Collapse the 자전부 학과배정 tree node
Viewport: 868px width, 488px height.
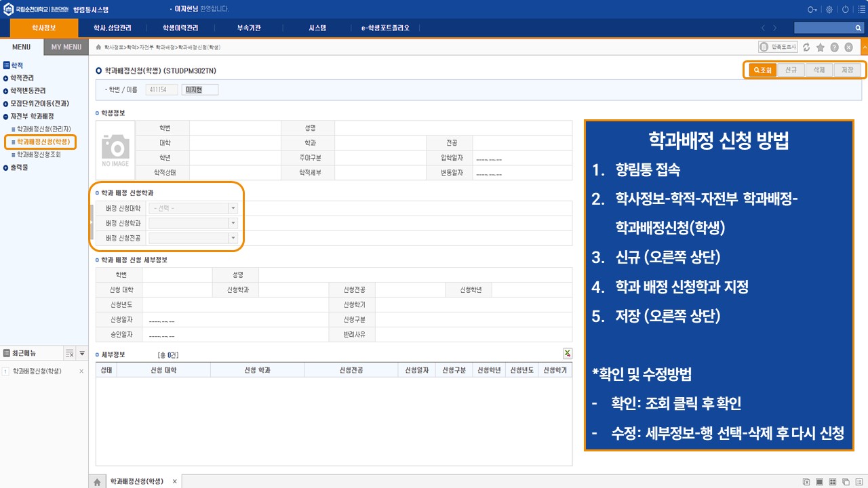pyautogui.click(x=5, y=117)
